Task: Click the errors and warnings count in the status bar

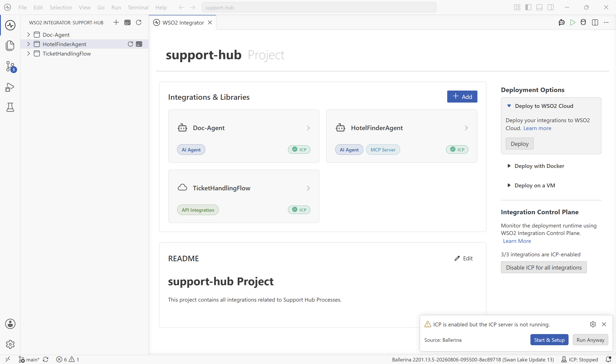Action: pos(68,359)
